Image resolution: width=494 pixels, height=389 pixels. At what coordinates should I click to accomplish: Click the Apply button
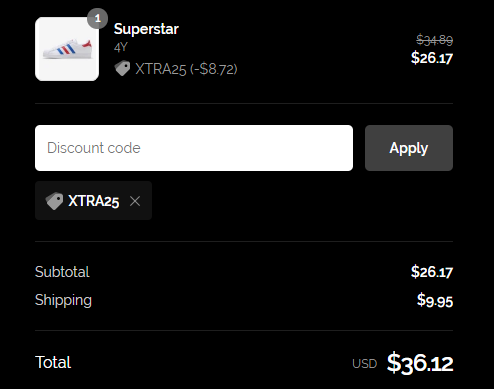[x=409, y=148]
